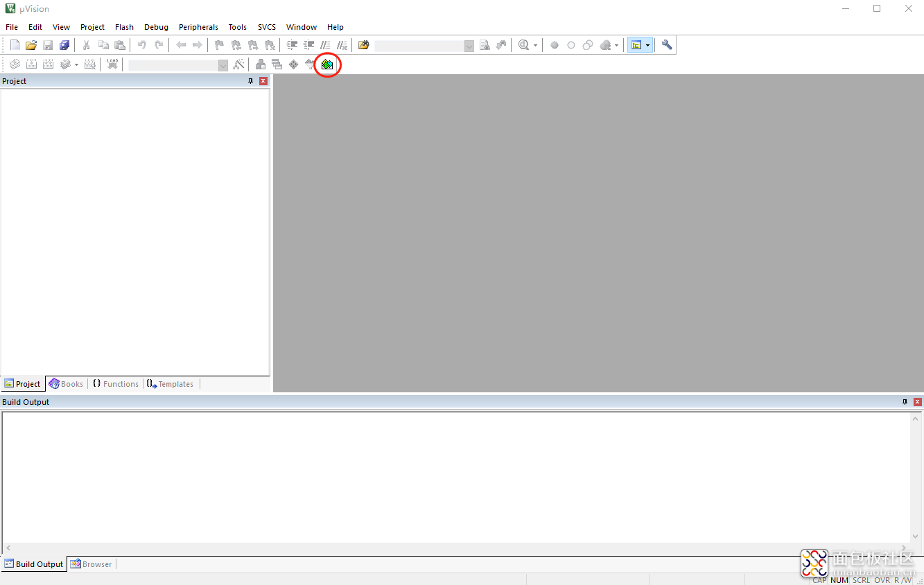Viewport: 924px width, 585px height.
Task: Click Build Output scrollbar down arrow
Action: [916, 536]
